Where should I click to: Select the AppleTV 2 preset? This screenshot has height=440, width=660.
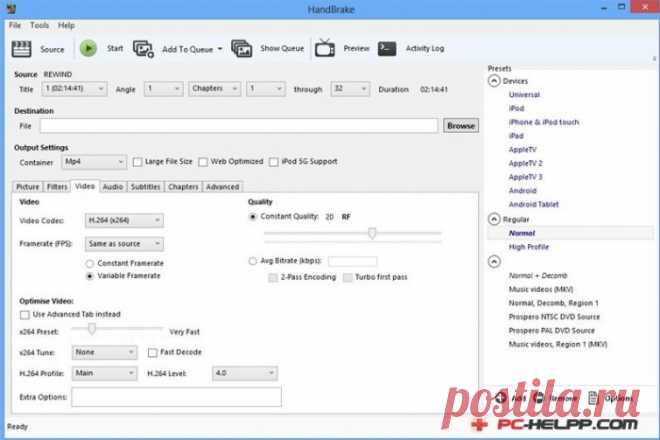coord(525,163)
